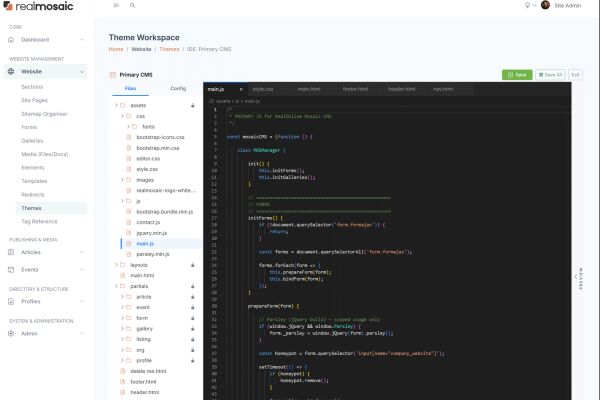Collapse the Website menu chevron
Screen dimensions: 600x400
[x=82, y=72]
